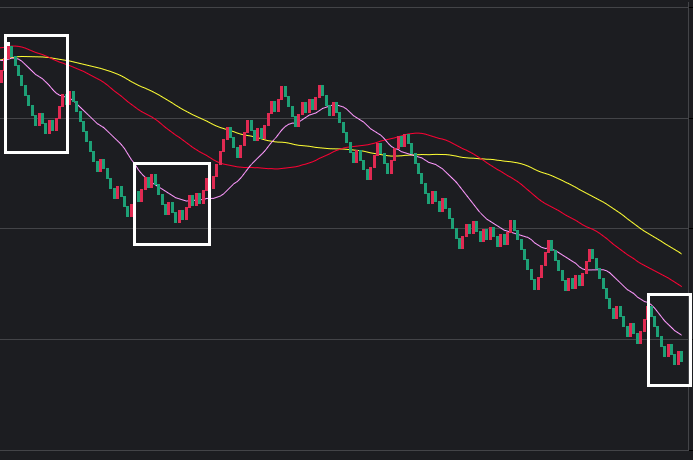
Task: Select the swing-low candle between the first two boxes
Action: pyautogui.click(x=130, y=211)
